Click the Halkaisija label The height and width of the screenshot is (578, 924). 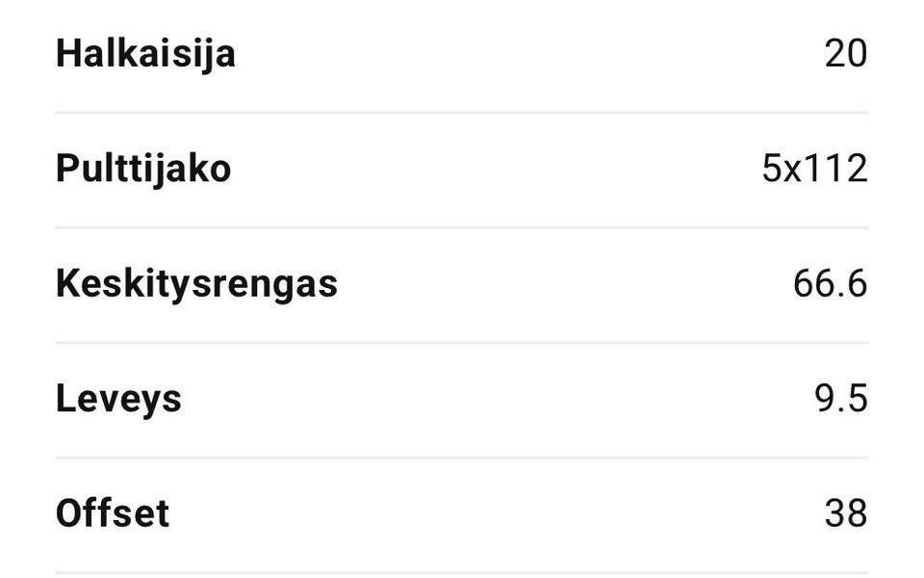[x=145, y=54]
